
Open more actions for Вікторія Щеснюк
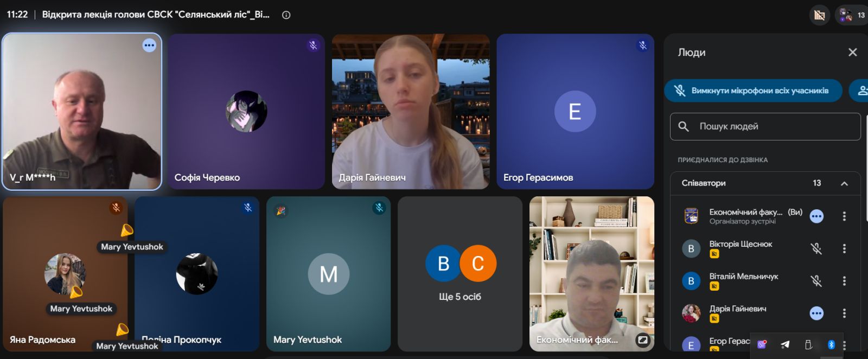[x=844, y=248]
